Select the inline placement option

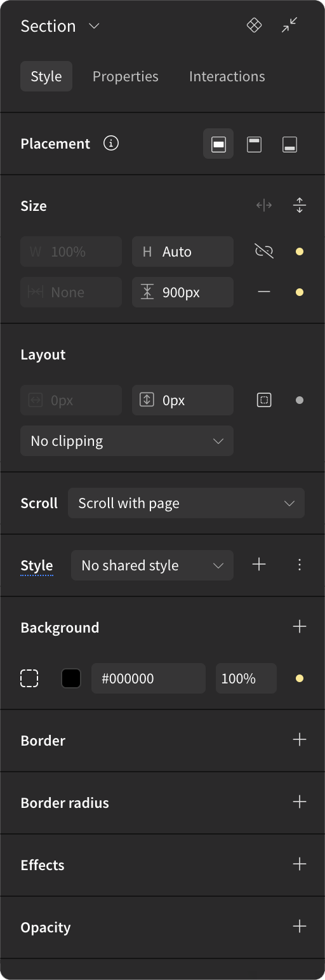pos(218,144)
